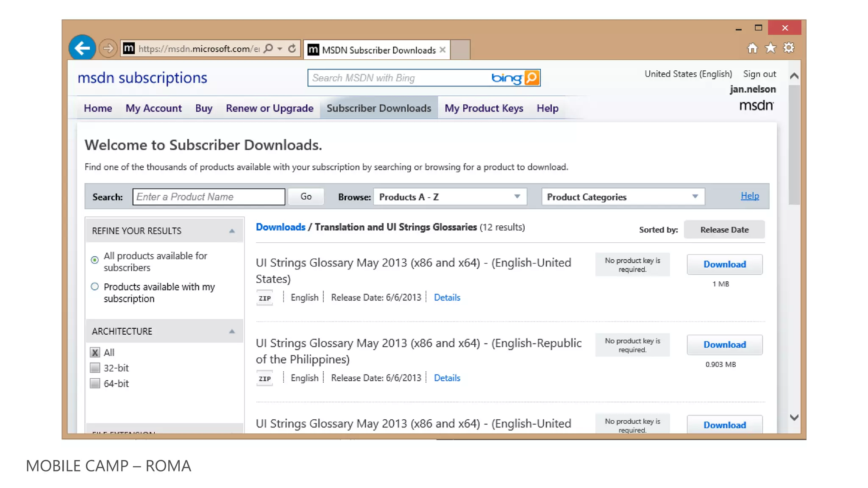Click the browser forward arrow button
This screenshot has height=488, width=868.
coord(108,48)
